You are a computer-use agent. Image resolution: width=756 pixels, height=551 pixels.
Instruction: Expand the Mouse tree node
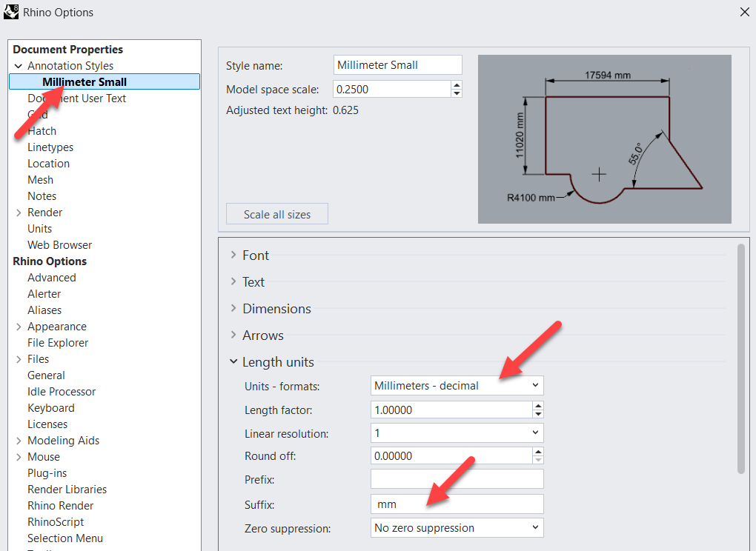19,457
